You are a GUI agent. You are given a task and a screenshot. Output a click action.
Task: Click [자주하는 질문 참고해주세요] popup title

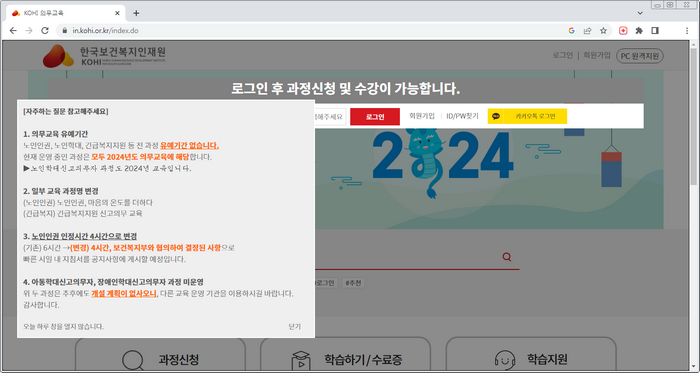coord(65,112)
